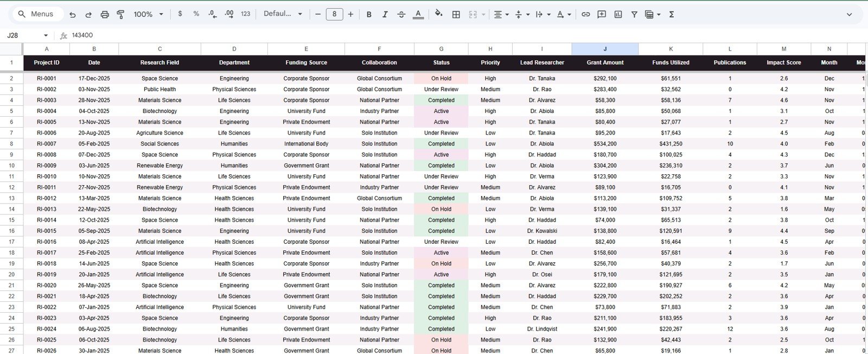Select cell RI-0007
The width and height of the screenshot is (868, 354).
click(47, 144)
